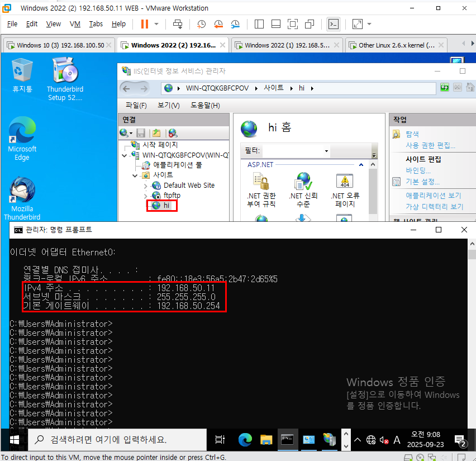Select 애플리케이션 풀 tree node

(x=177, y=165)
